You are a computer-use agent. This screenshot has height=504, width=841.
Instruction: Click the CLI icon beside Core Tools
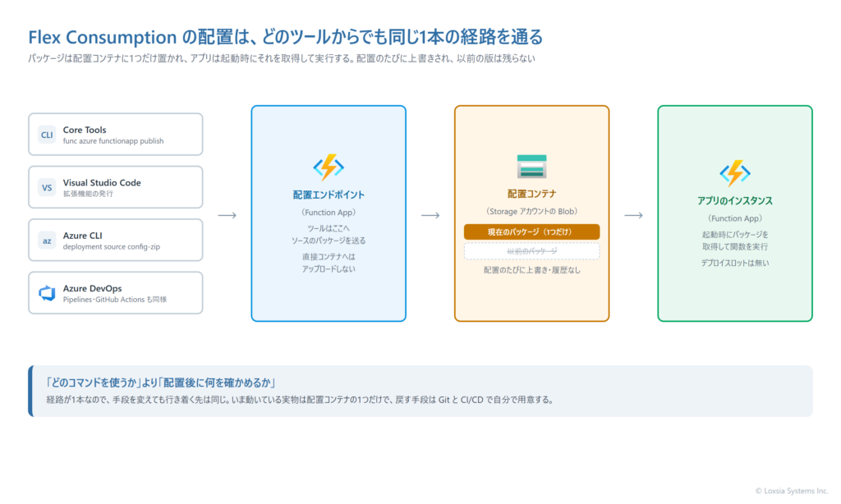(x=47, y=135)
